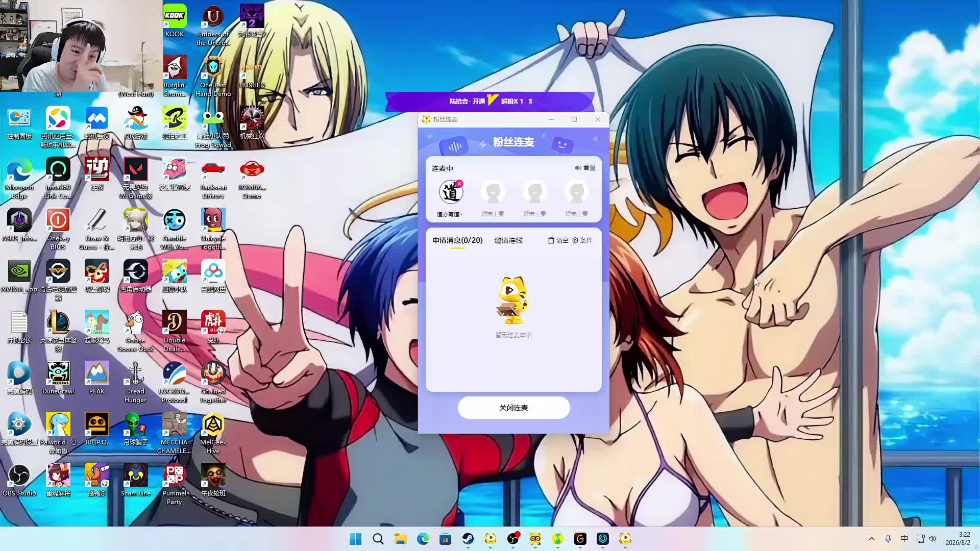This screenshot has width=980, height=551.
Task: Open the Backseat Drivers shortcut
Action: coord(213,178)
